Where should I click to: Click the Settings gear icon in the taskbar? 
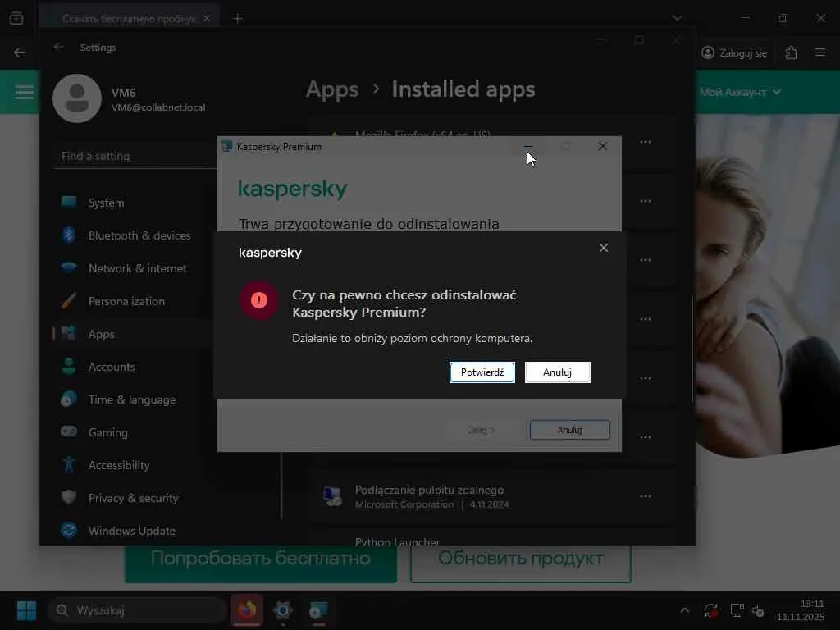[x=283, y=610]
